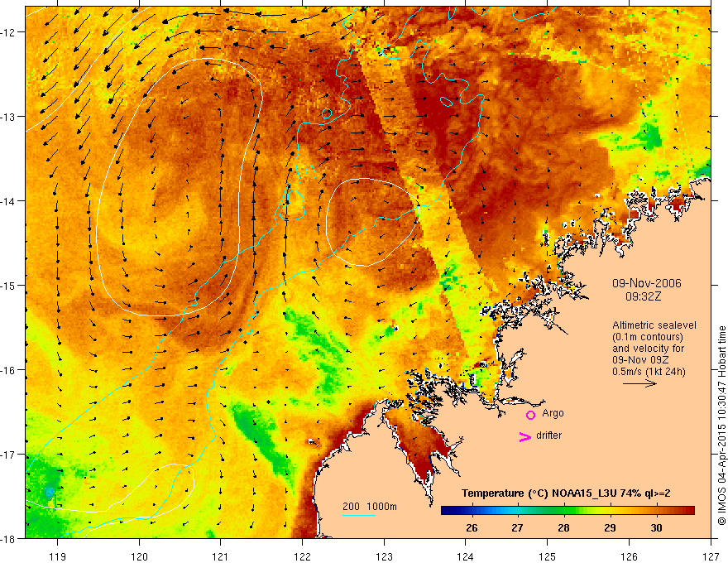Click the '-15' latitude axis label

coord(8,286)
